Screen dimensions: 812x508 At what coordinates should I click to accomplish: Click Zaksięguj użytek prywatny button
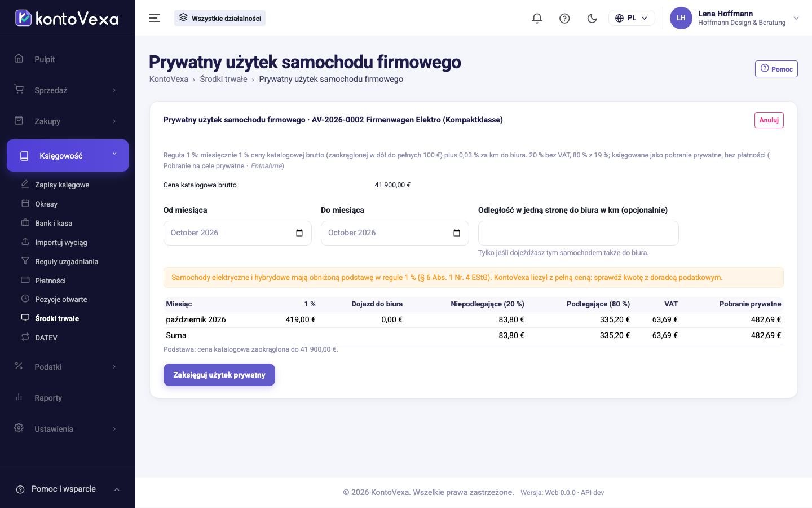point(219,375)
